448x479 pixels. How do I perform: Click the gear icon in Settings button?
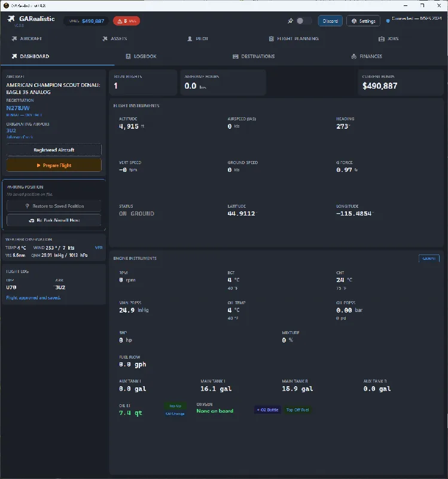tap(354, 21)
